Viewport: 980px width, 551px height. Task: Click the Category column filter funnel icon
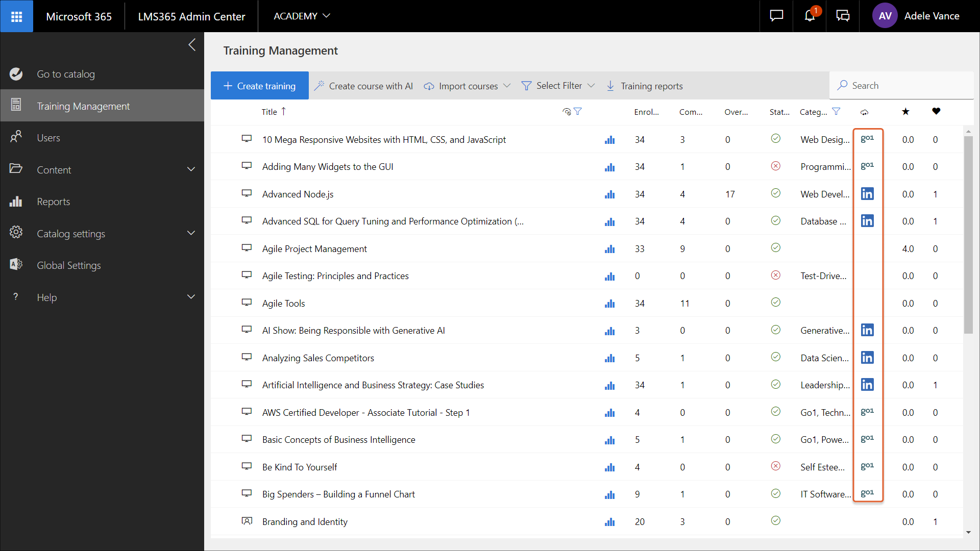click(836, 111)
